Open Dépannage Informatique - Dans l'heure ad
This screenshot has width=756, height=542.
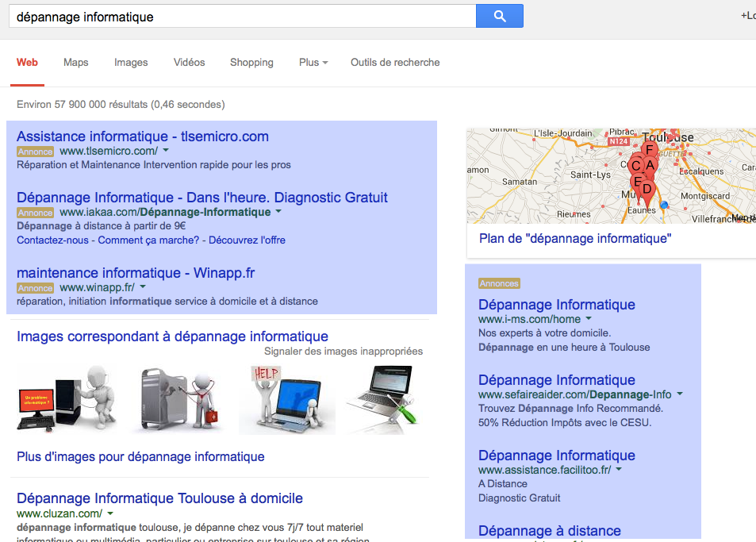click(202, 198)
